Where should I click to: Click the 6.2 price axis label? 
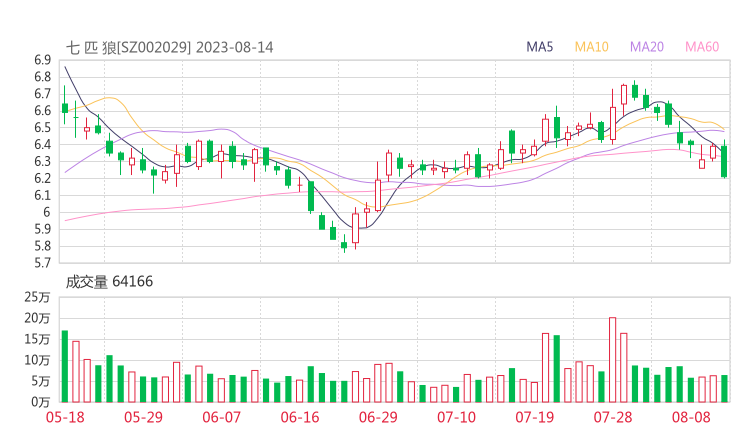point(42,178)
